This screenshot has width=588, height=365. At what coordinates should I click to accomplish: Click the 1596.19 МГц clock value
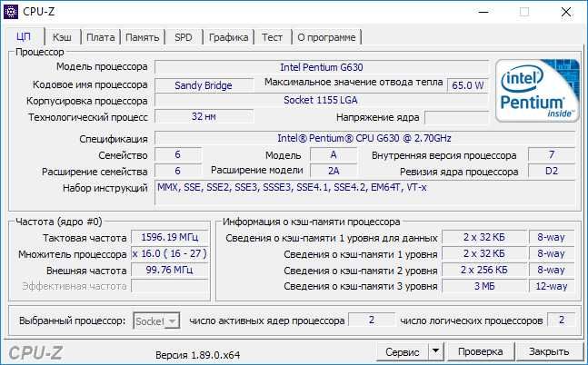(170, 237)
